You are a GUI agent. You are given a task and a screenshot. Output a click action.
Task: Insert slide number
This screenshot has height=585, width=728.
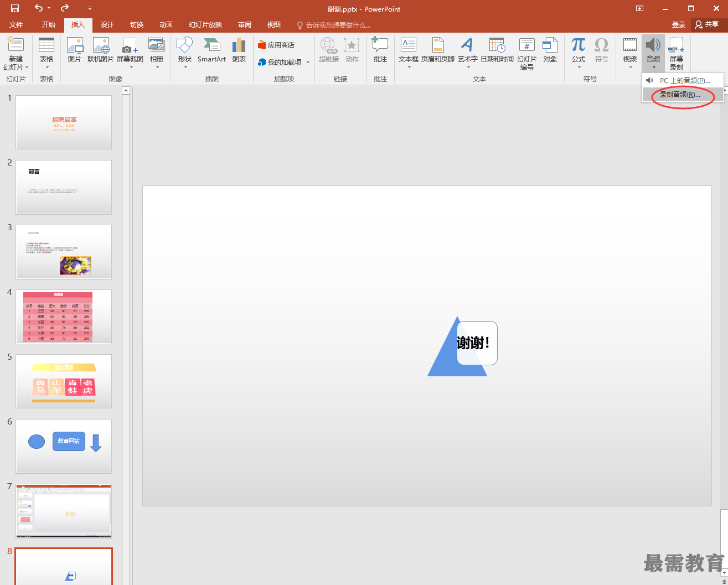tap(527, 54)
